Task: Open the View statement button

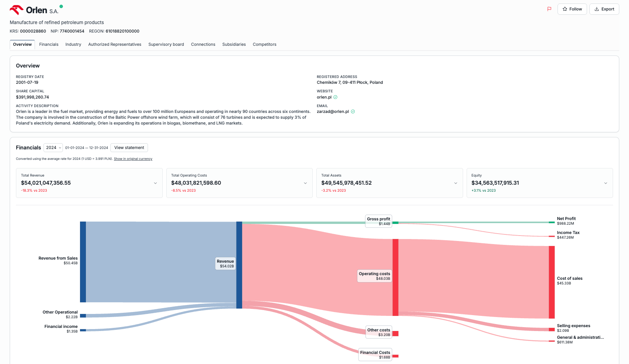Action: [129, 147]
